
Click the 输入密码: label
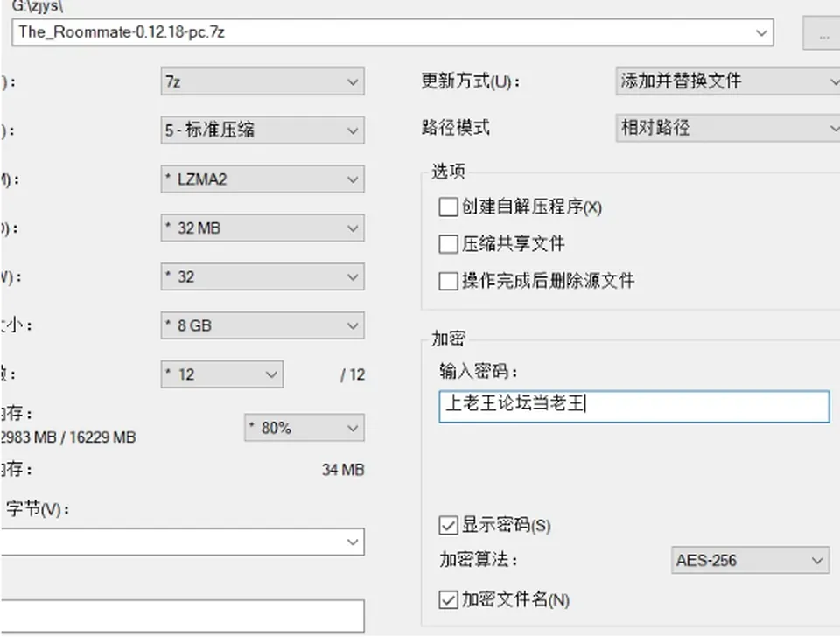click(x=479, y=371)
